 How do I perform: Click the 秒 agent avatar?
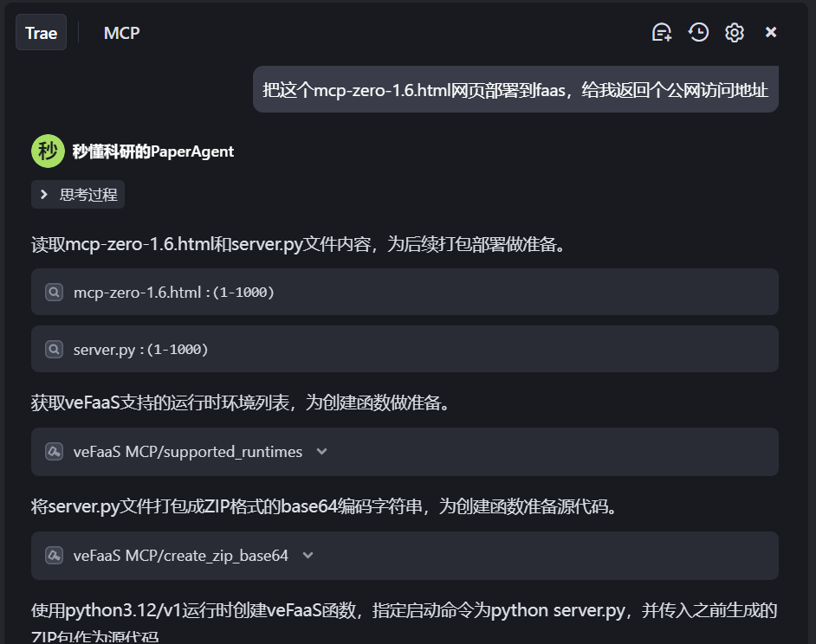[48, 151]
